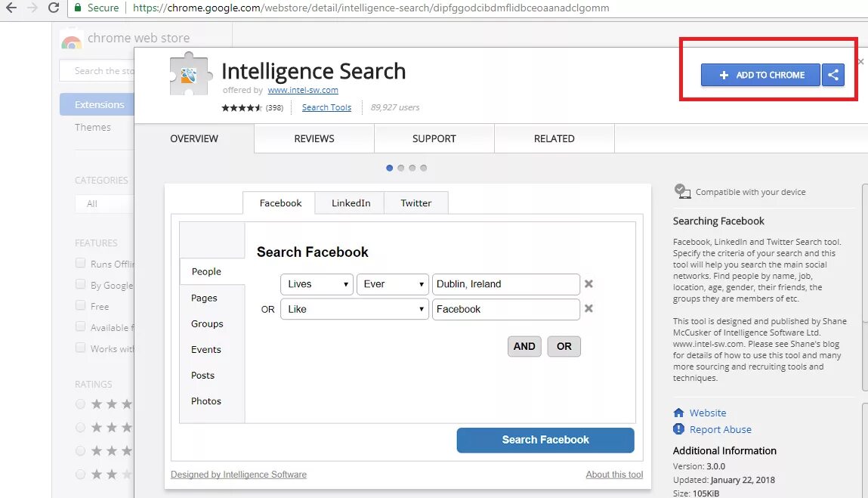Show the third screenshot carousel dot
The width and height of the screenshot is (868, 498).
pos(412,168)
